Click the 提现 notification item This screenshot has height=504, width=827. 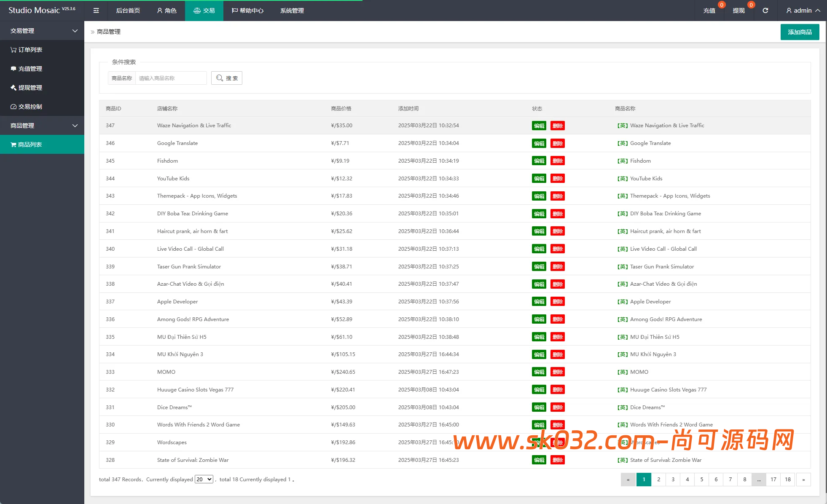coord(738,11)
